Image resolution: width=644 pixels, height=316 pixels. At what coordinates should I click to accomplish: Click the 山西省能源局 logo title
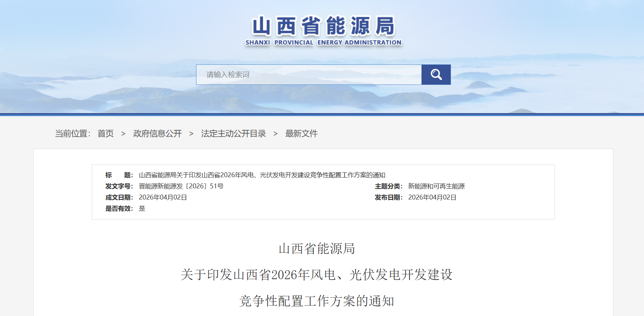(323, 26)
